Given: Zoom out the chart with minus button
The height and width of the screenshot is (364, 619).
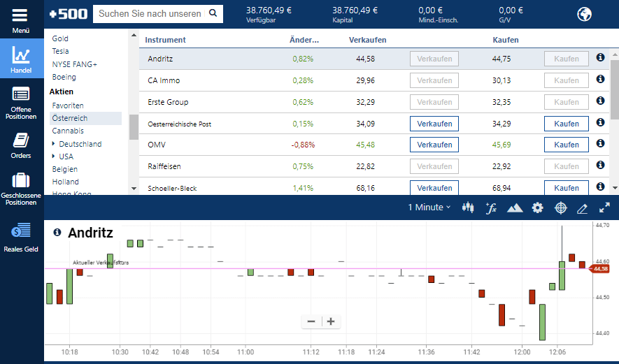Looking at the screenshot, I should [311, 321].
